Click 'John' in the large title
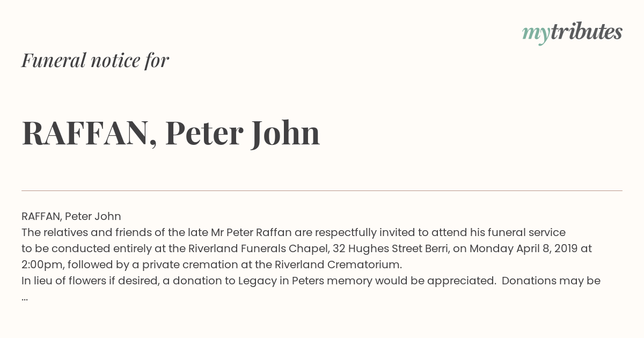Screen dimensions: 644x338 coord(285,133)
